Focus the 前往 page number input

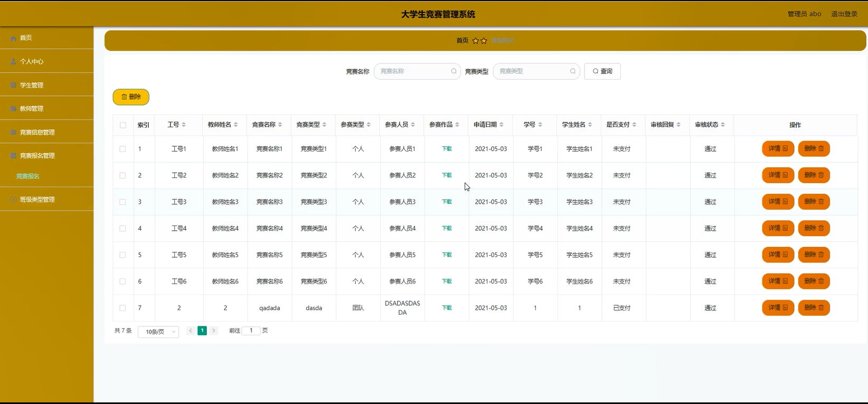[x=251, y=331]
